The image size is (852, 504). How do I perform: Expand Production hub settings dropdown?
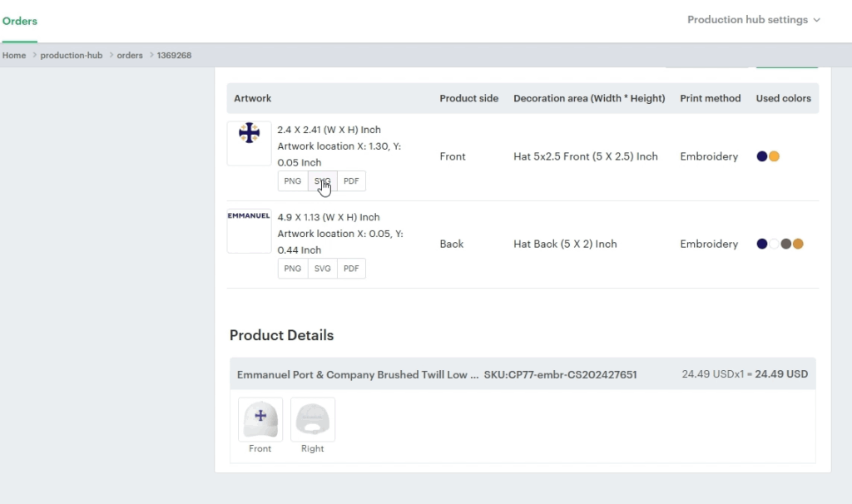tap(753, 20)
